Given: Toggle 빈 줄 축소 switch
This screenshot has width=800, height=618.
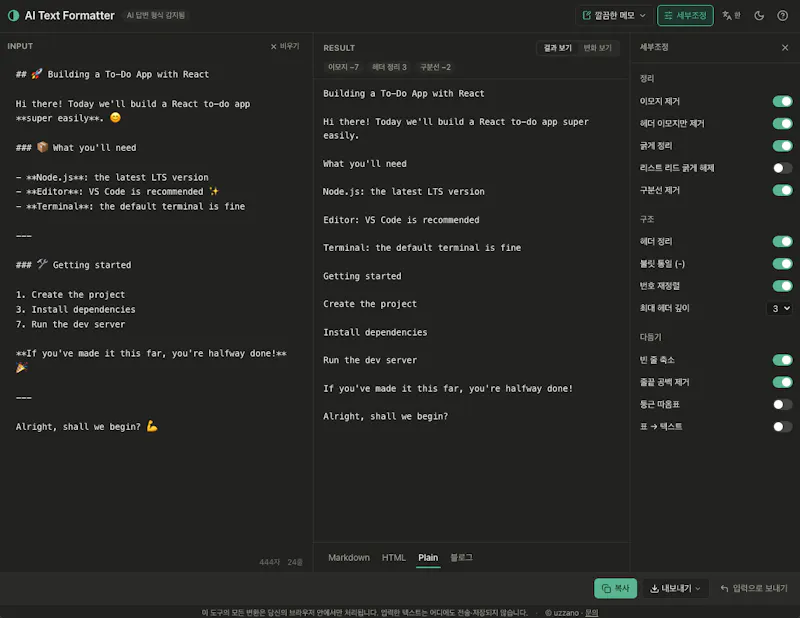Looking at the screenshot, I should (782, 360).
